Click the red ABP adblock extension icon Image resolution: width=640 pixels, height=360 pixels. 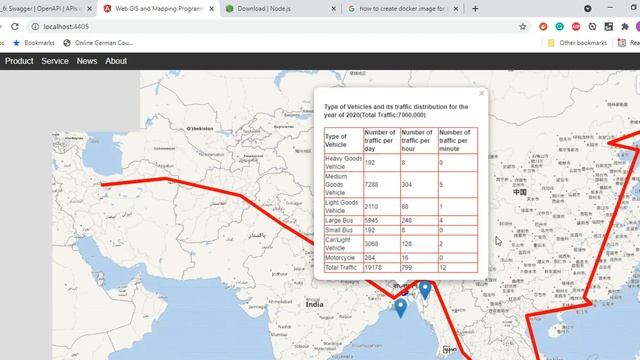tap(576, 27)
